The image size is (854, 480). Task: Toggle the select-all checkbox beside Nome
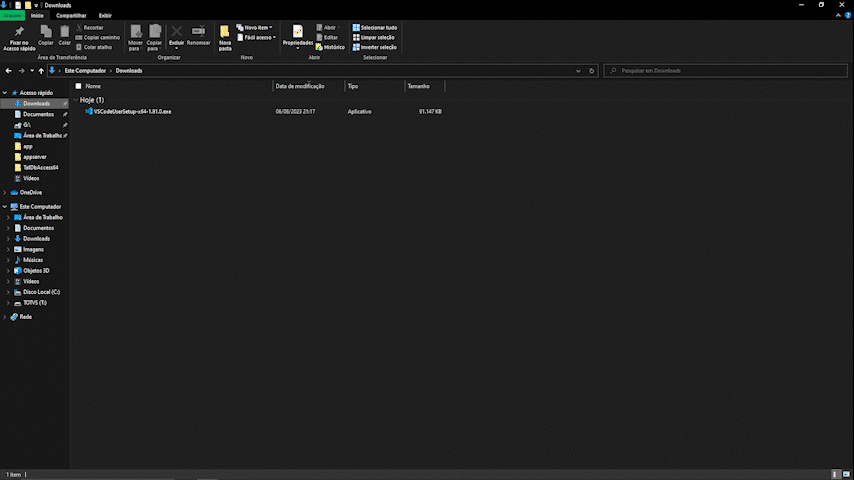pyautogui.click(x=78, y=86)
